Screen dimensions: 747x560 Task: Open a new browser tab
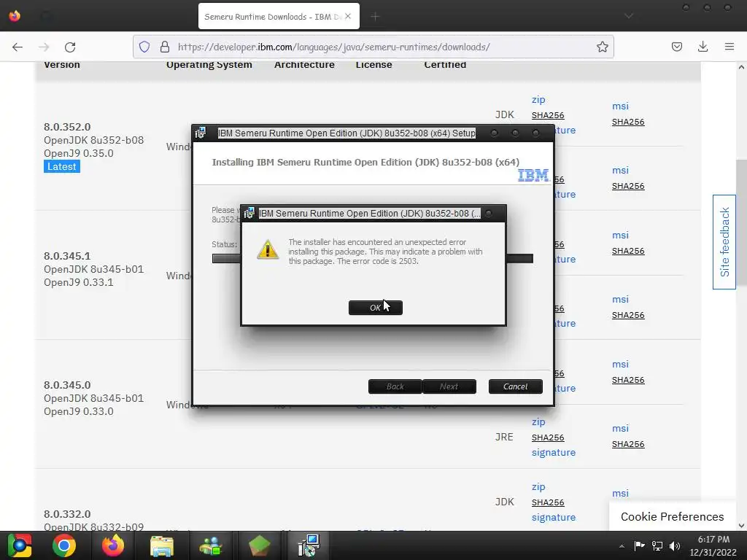click(x=375, y=17)
